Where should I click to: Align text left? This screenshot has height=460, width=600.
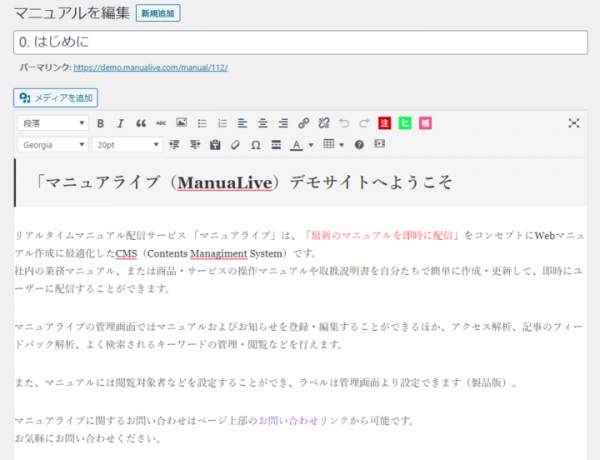(242, 123)
